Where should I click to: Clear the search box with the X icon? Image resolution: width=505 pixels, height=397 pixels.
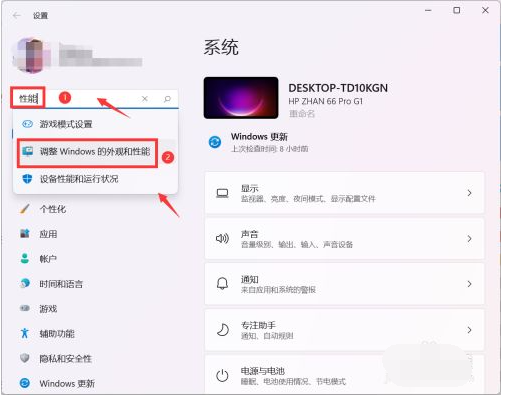pyautogui.click(x=145, y=99)
